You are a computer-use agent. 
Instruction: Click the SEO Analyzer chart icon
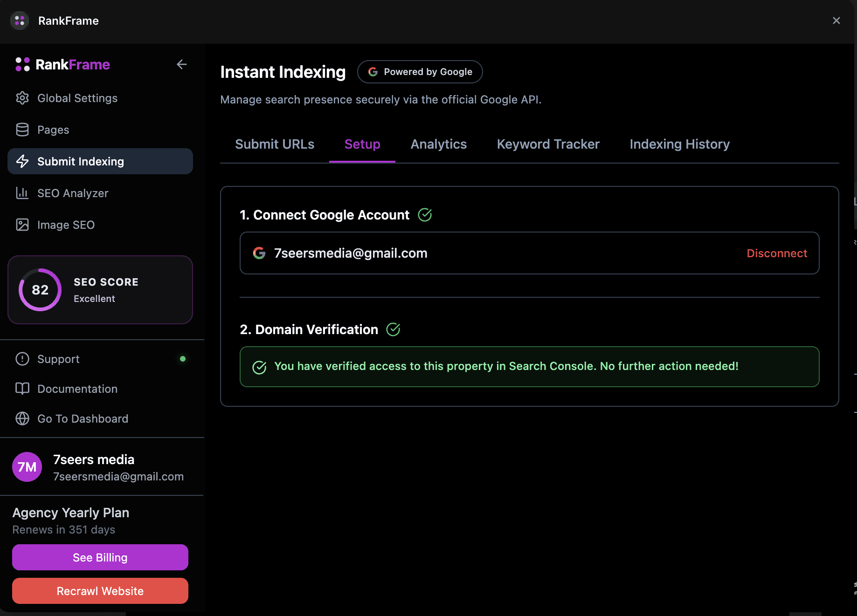tap(22, 193)
